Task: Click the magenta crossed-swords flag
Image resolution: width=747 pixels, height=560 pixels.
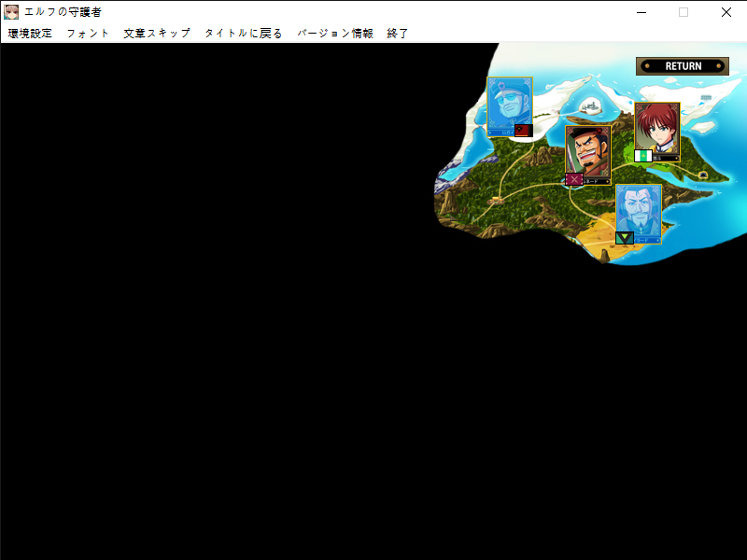Action: 574,179
